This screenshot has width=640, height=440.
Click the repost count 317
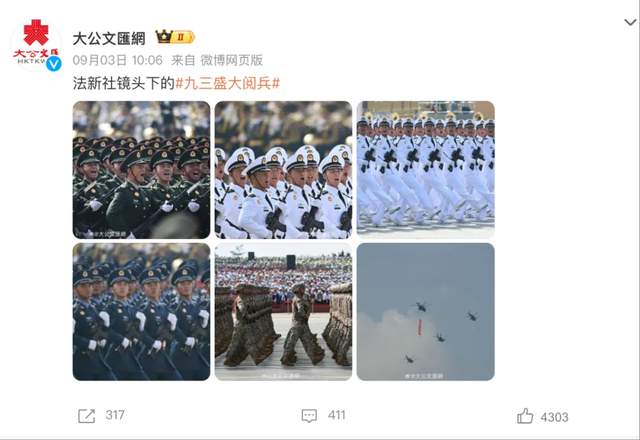(115, 415)
